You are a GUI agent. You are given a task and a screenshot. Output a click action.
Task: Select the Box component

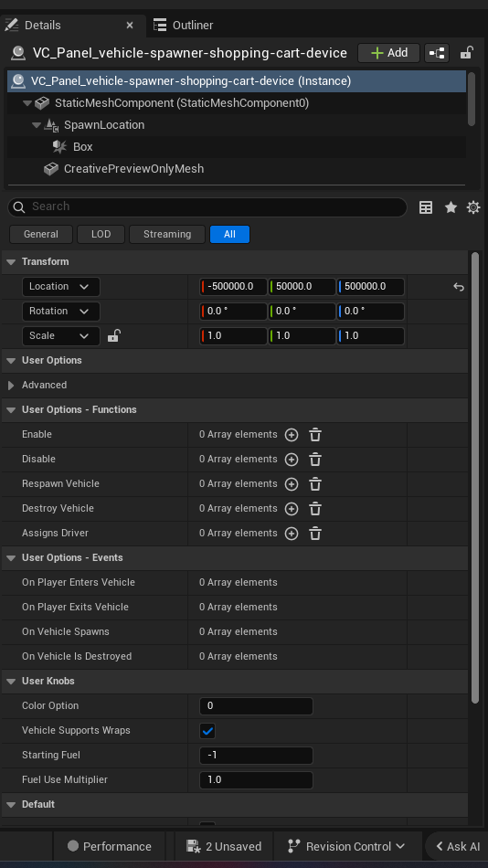[x=82, y=147]
